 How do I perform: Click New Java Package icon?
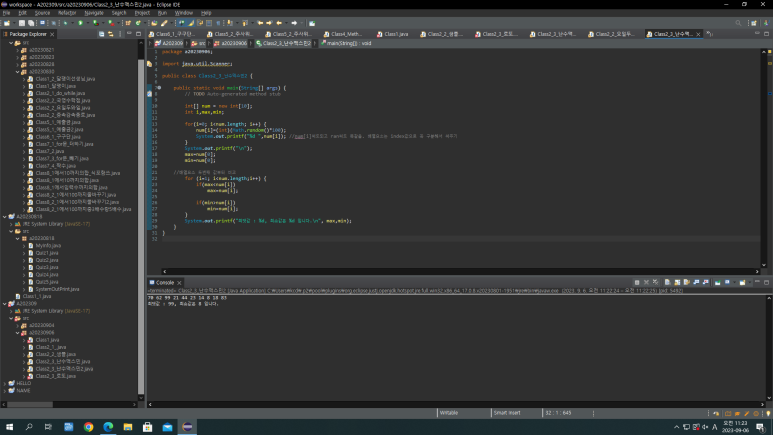pyautogui.click(x=128, y=23)
